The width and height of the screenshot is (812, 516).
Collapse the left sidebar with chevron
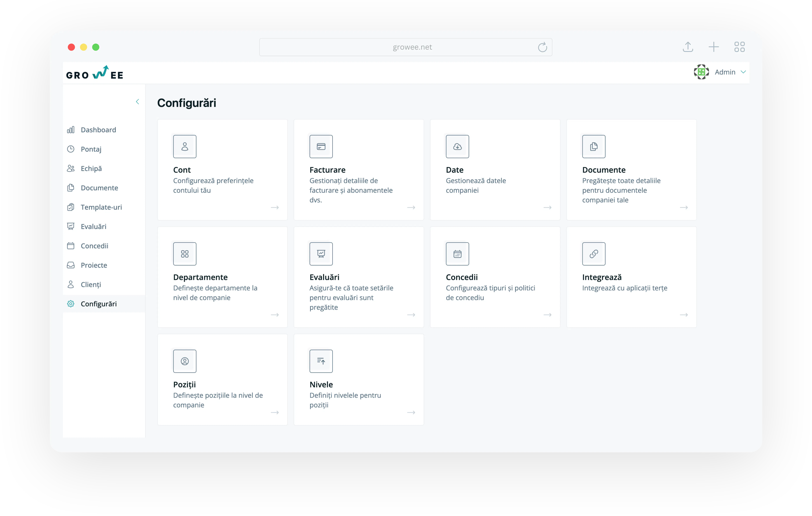(137, 102)
